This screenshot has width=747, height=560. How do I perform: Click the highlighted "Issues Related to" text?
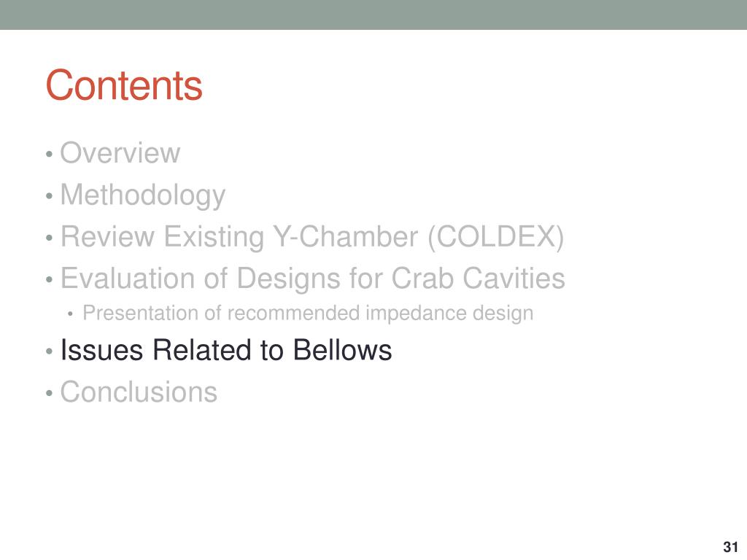pos(172,350)
